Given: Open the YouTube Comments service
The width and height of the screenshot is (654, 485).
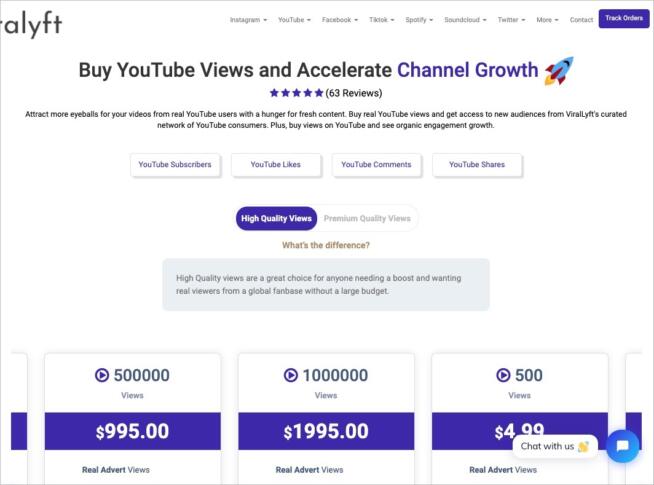Looking at the screenshot, I should (x=376, y=165).
